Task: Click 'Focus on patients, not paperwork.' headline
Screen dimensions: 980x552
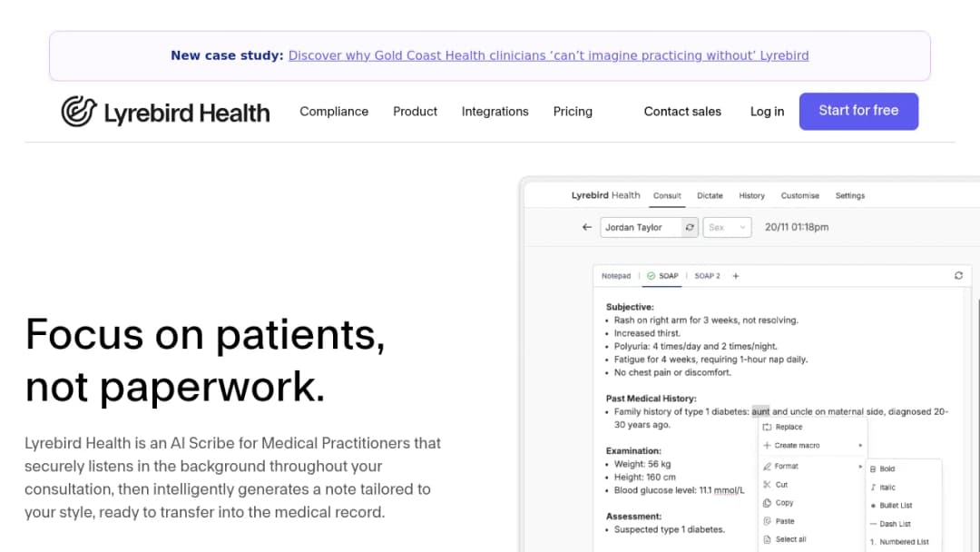Action: [205, 360]
